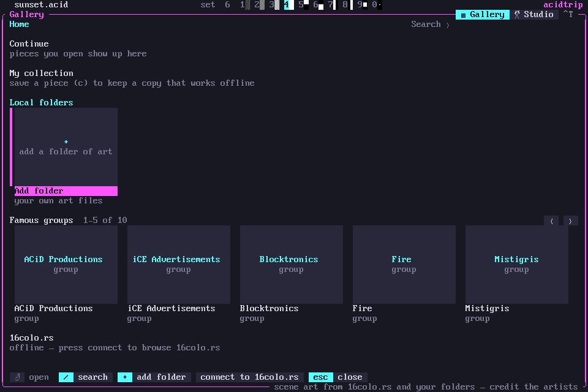The height and width of the screenshot is (392, 588).
Task: Click 'offline — press connect to browse' status text
Action: click(x=115, y=348)
